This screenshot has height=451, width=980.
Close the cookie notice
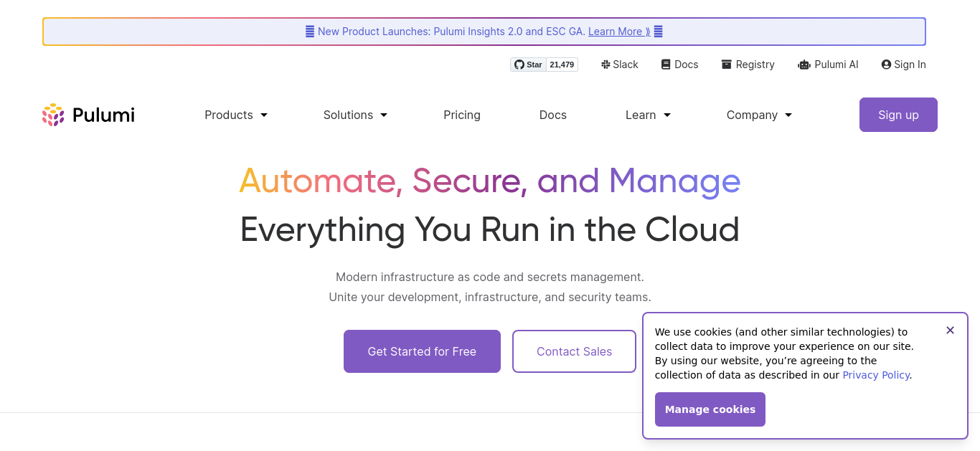(951, 331)
